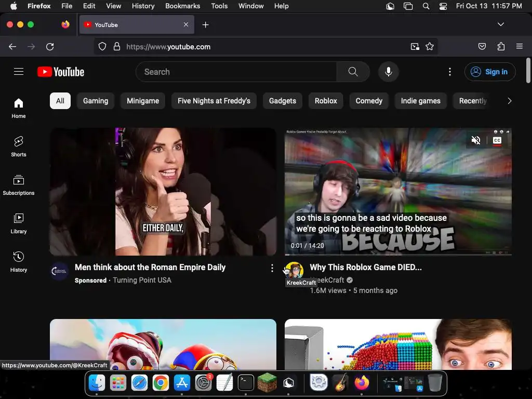Close the YouTube tab
Viewport: 532px width, 399px height.
(186, 24)
